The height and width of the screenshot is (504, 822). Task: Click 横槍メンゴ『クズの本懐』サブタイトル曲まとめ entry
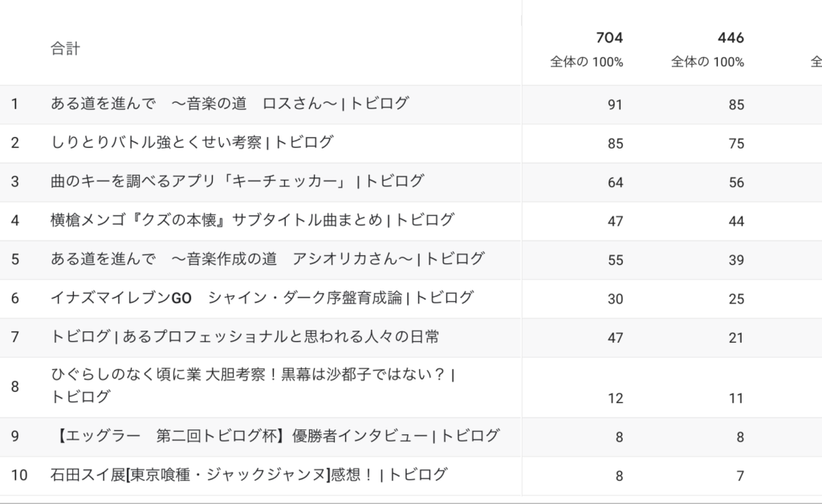tap(252, 220)
